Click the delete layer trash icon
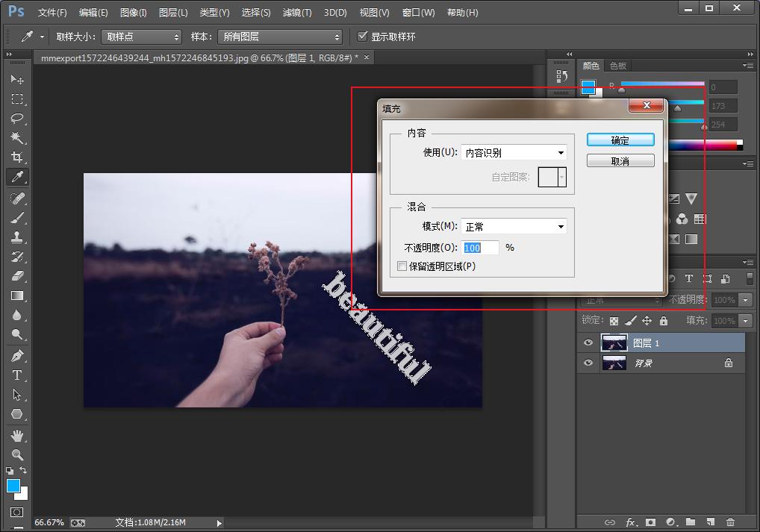The height and width of the screenshot is (532, 760). [730, 522]
